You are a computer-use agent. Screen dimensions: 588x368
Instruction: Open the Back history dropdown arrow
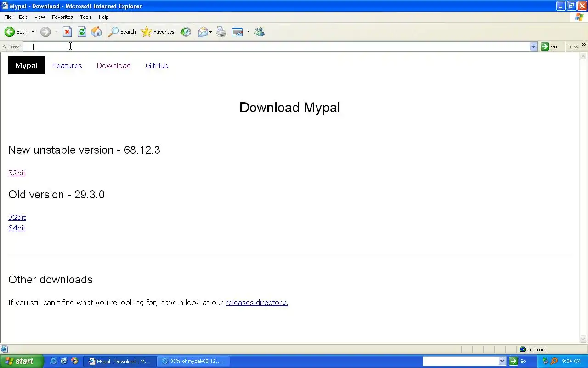pyautogui.click(x=33, y=32)
